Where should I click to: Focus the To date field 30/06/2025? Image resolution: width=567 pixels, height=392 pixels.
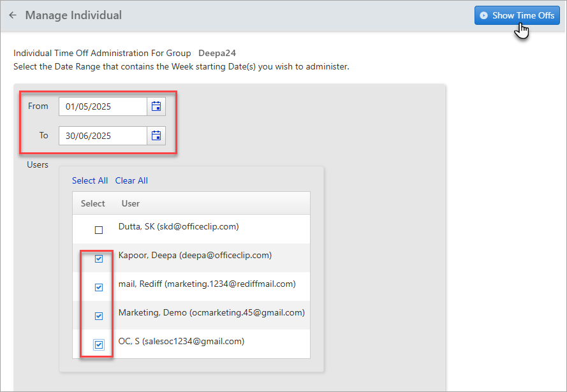(x=103, y=136)
